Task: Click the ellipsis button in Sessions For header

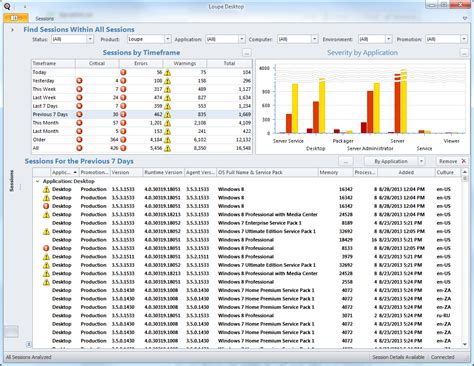Action: [346, 161]
